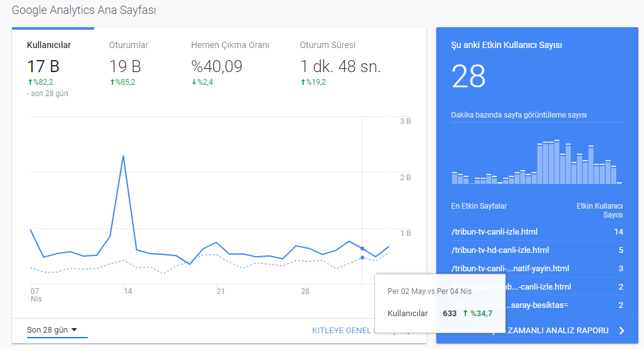Click the Google Analytics Ana Sayfası heading
644x349 pixels.
pos(84,10)
